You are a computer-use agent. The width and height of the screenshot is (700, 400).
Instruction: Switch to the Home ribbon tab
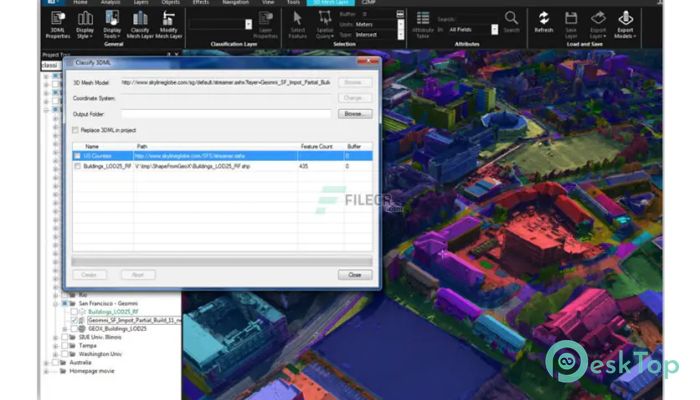click(x=80, y=2)
